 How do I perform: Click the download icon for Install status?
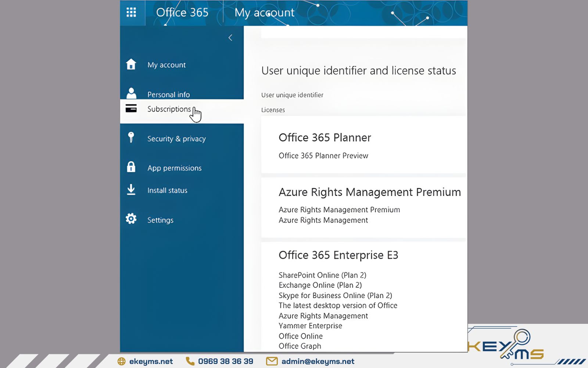pos(131,190)
